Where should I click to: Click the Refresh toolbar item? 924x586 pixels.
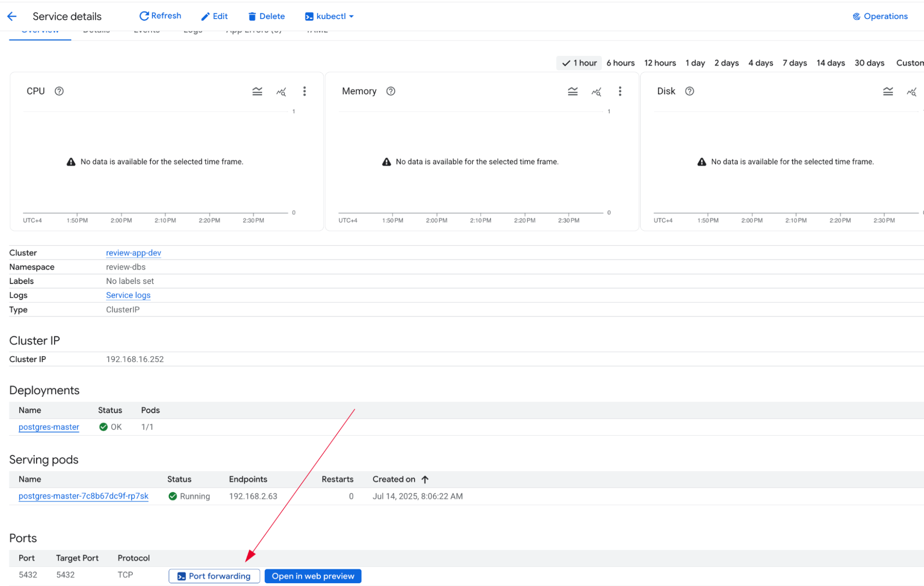[x=160, y=16]
